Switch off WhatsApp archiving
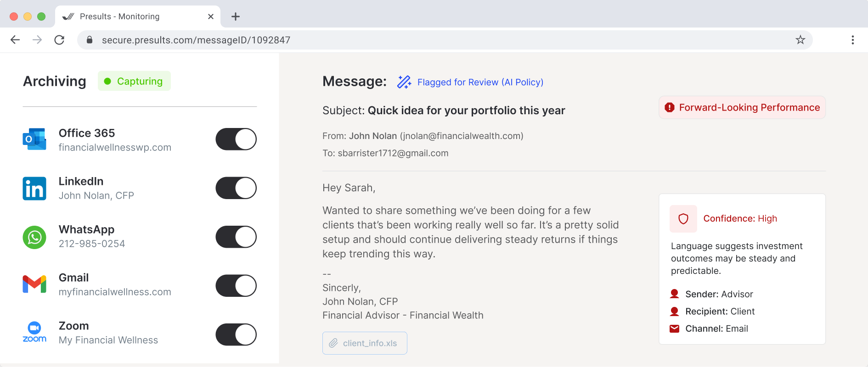 tap(236, 237)
